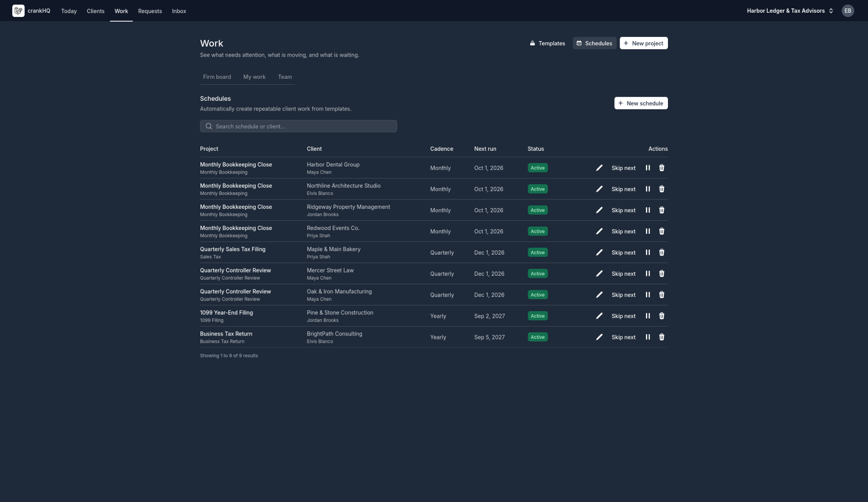Image resolution: width=868 pixels, height=502 pixels.
Task: Click the 1099 Year-End Filing project name
Action: tap(226, 313)
